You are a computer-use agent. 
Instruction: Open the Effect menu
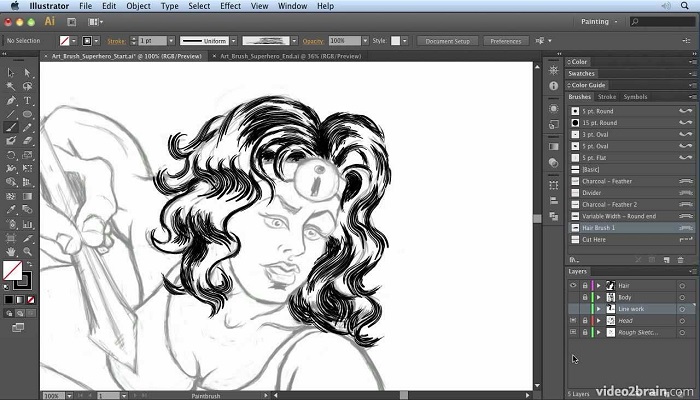pos(230,6)
